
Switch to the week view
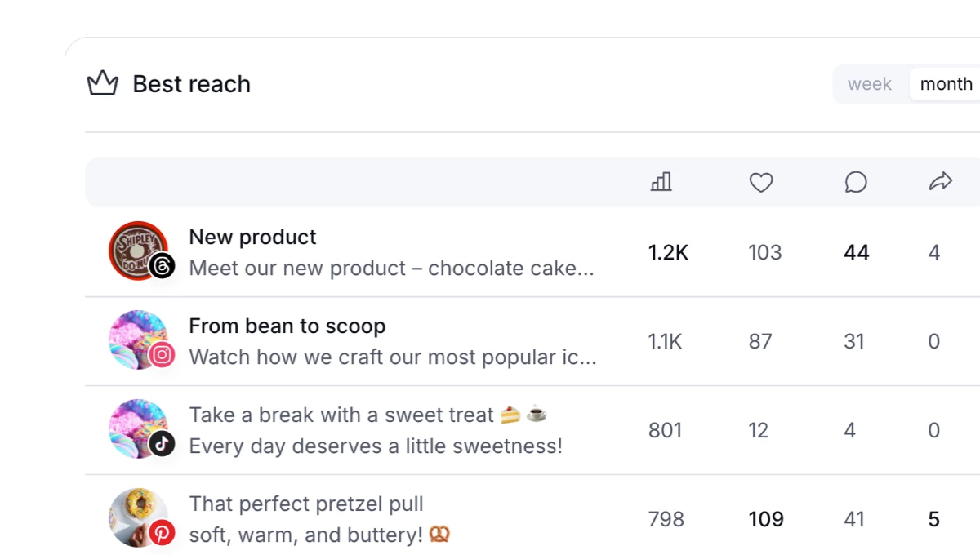tap(869, 83)
